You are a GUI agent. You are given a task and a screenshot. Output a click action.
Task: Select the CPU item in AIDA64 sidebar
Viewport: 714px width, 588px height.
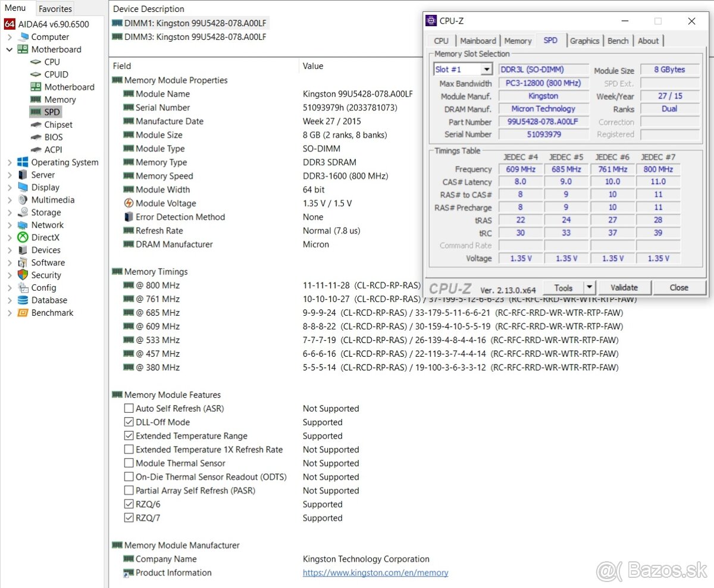pyautogui.click(x=52, y=62)
